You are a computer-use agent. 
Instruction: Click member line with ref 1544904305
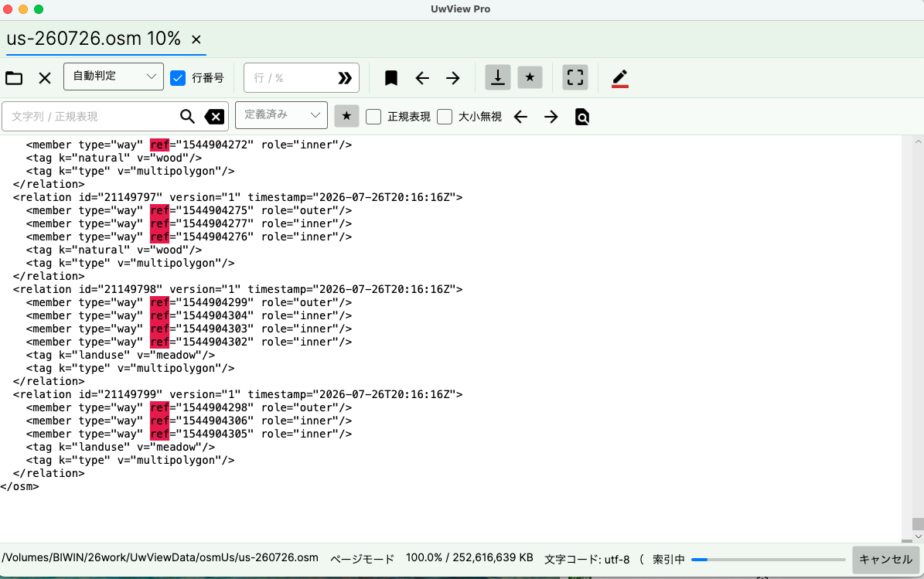point(189,434)
